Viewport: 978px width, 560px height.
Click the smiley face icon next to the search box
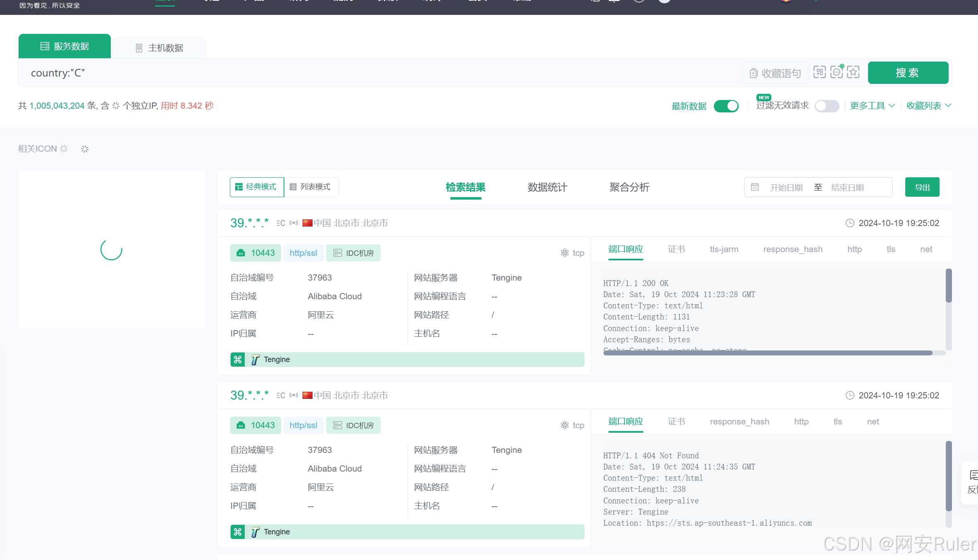837,72
